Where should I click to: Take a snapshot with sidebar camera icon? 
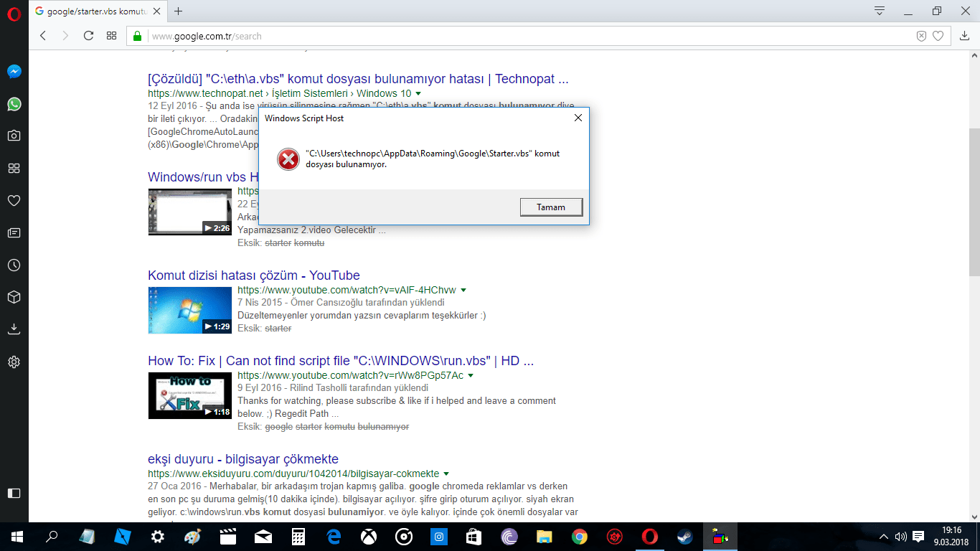pos(14,136)
